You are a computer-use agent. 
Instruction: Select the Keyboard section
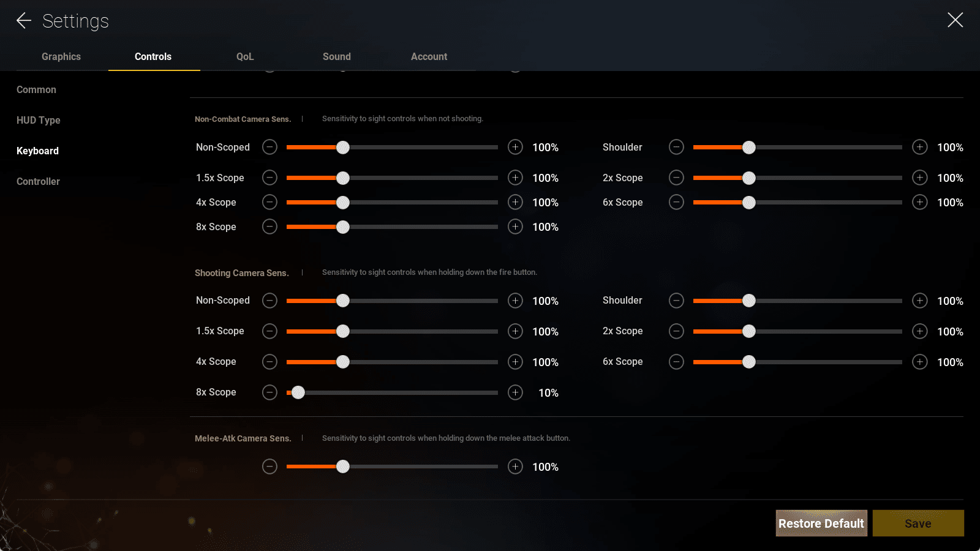click(x=37, y=151)
